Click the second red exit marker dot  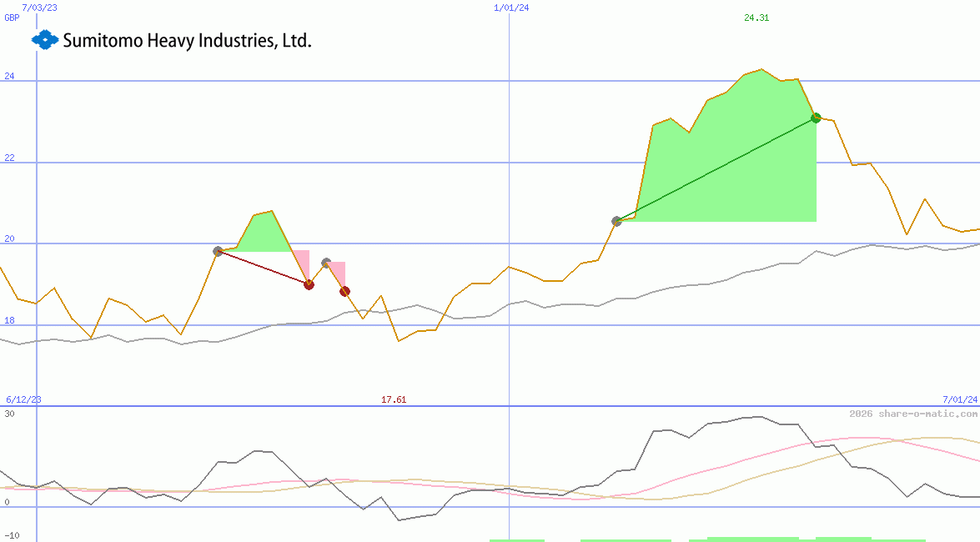[345, 291]
